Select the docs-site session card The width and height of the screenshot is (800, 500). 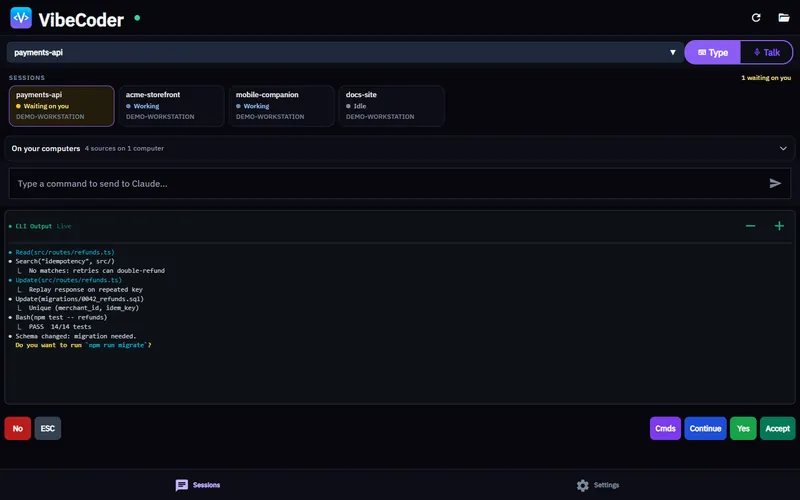[x=391, y=106]
